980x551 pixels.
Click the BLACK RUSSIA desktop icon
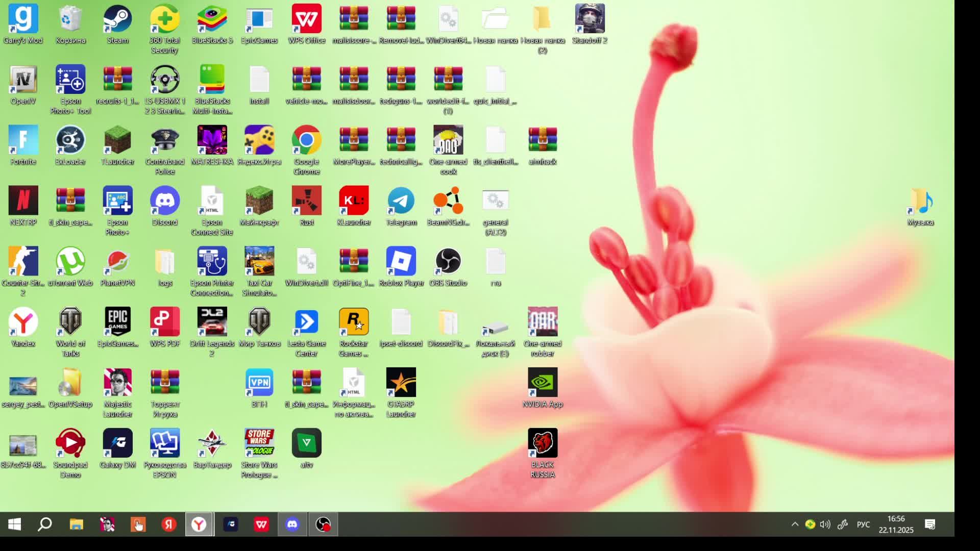542,443
